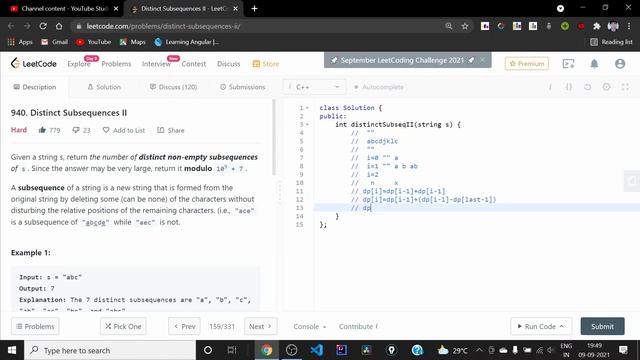Open Explore menu item

pyautogui.click(x=79, y=64)
